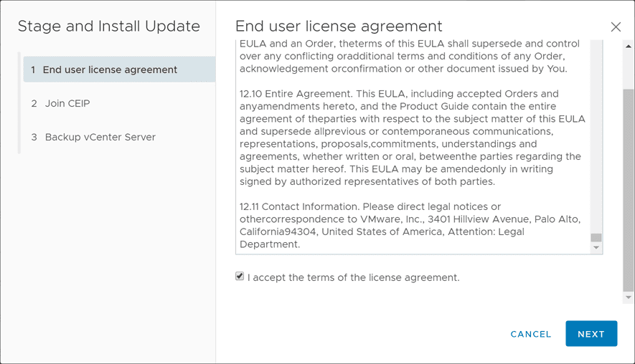Click the dialog's outer scrollbar thumb

(629, 190)
